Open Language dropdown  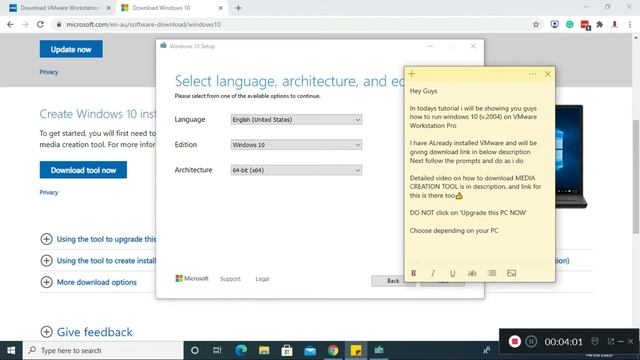click(x=296, y=120)
